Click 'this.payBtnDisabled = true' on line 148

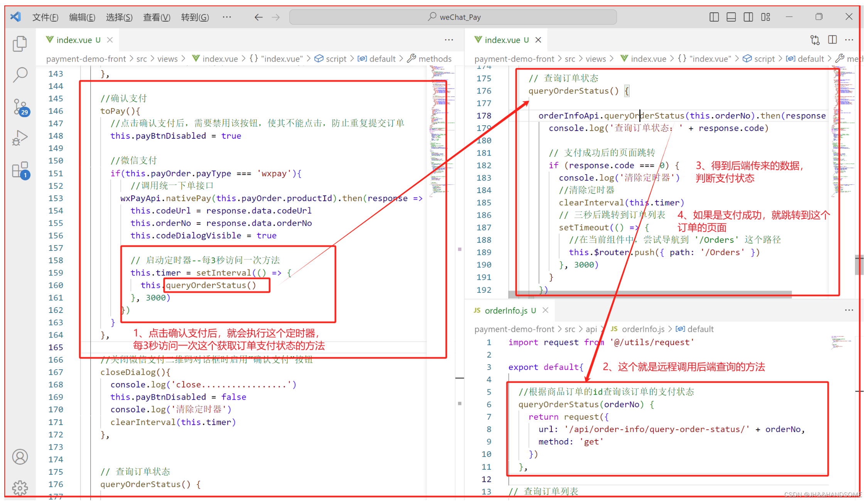[176, 136]
